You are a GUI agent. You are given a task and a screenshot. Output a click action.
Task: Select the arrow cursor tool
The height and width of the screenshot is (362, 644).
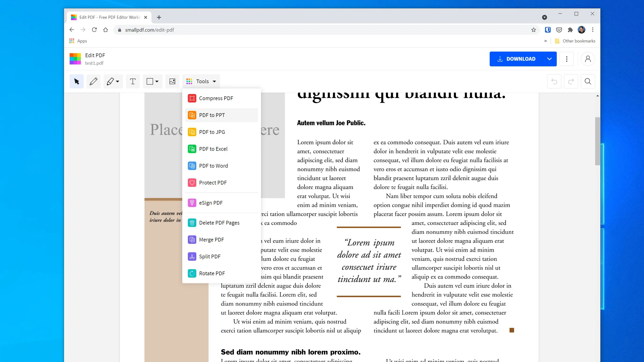[76, 81]
